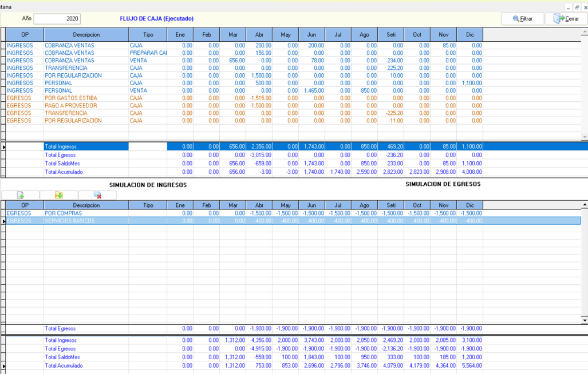The width and height of the screenshot is (588, 374).
Task: Click INGRESOS POR REGULARIZACION description cell
Action: pos(86,75)
